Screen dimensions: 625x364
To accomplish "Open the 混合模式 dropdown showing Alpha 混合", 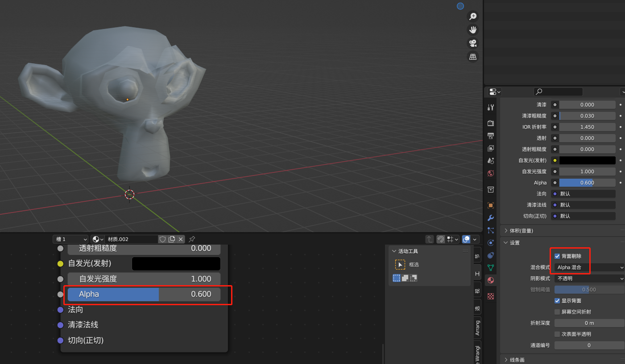I will click(589, 267).
